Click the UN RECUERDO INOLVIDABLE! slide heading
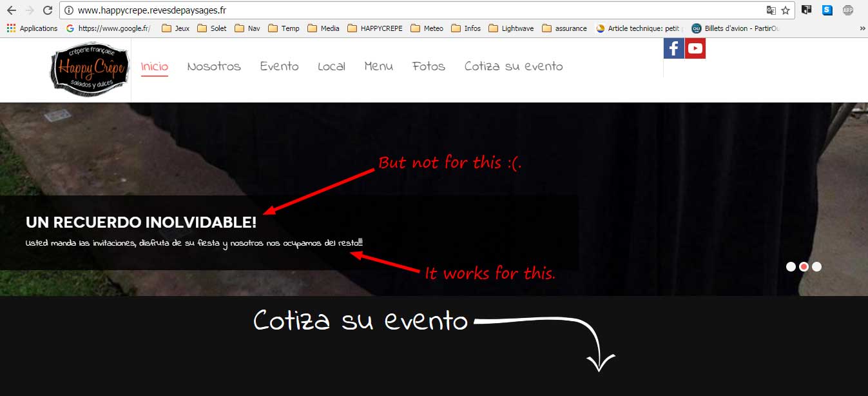 point(141,223)
